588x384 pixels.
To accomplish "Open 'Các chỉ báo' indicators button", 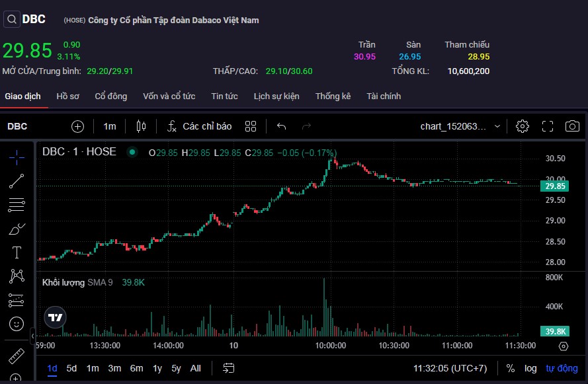I will [199, 126].
